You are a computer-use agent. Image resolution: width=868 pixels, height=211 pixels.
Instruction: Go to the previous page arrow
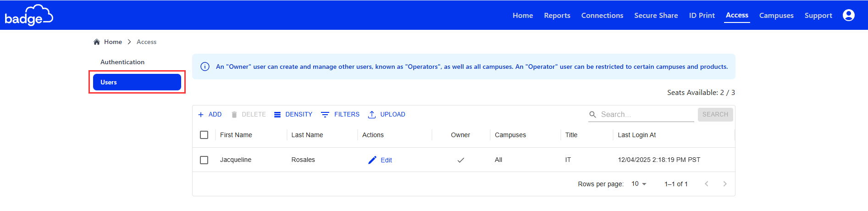point(707,183)
